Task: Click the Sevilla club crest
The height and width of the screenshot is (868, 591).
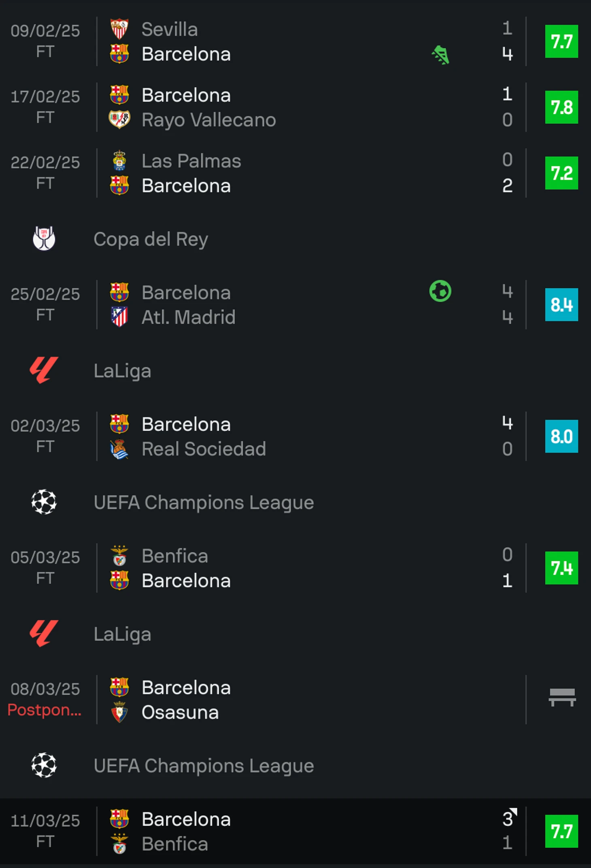Action: [119, 29]
